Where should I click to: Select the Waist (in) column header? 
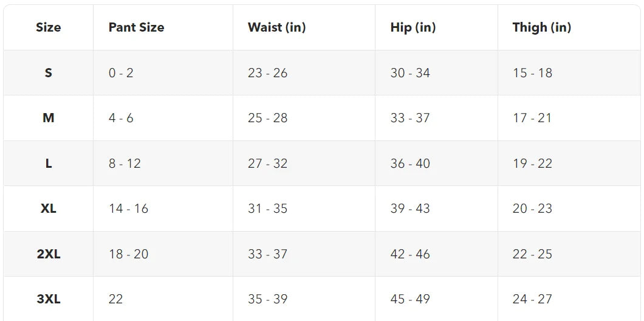coord(276,27)
